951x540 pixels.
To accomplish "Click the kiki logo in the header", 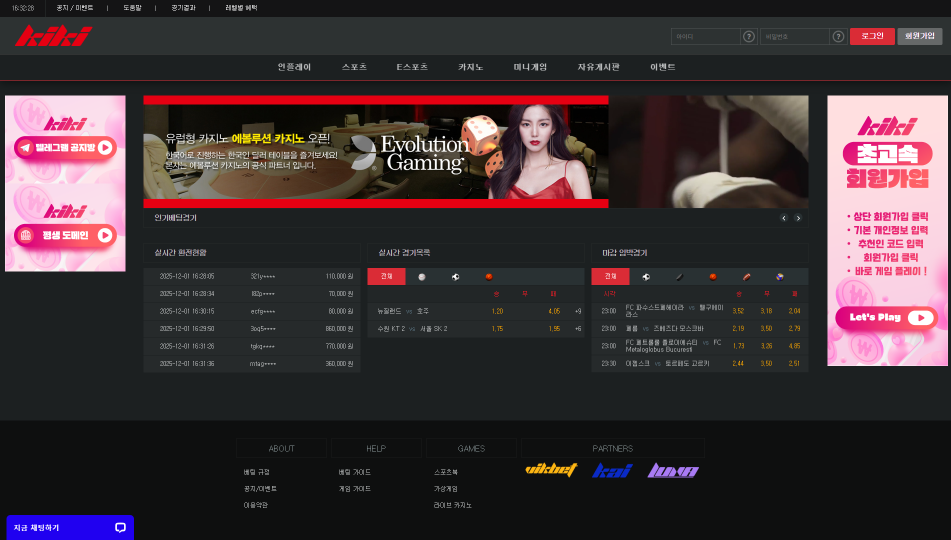I will (52, 37).
